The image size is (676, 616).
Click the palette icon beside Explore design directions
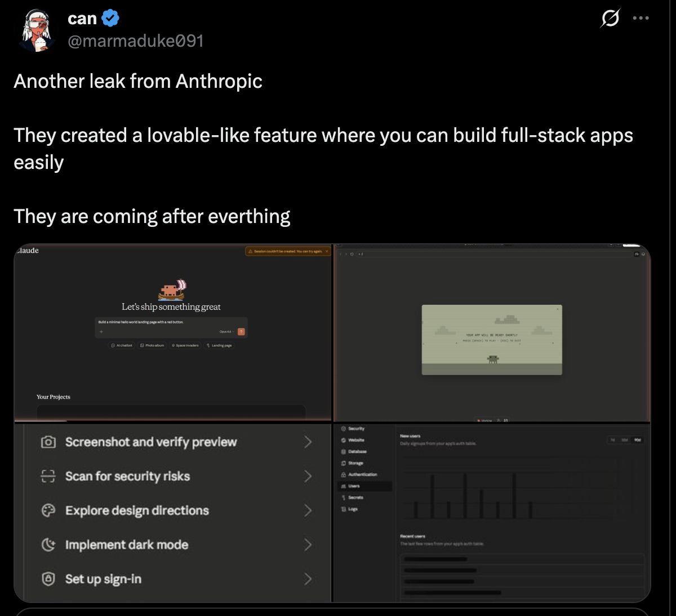[x=48, y=511]
